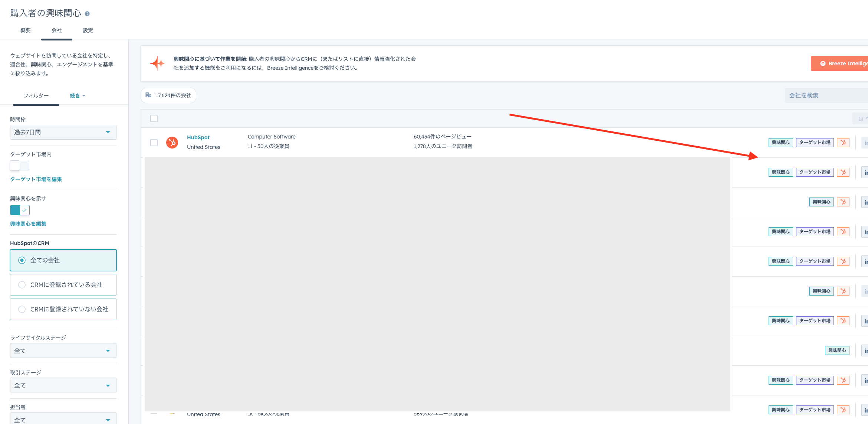
Task: Toggle the ターゲット市場内 switch on
Action: coord(19,166)
